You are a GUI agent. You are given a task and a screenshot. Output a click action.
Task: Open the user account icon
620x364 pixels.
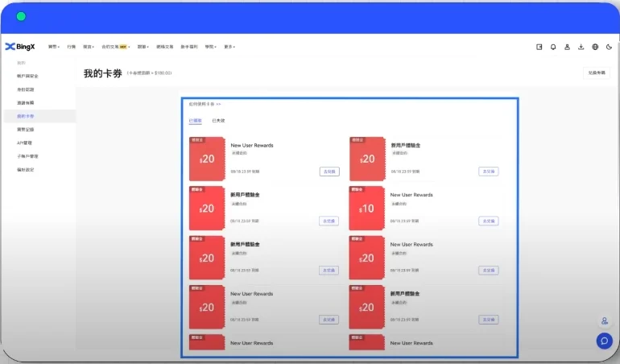click(567, 47)
